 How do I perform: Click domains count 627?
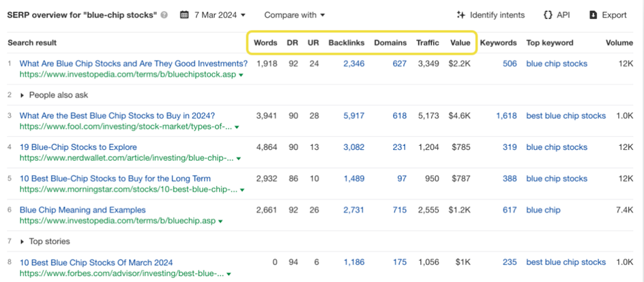[x=399, y=63]
